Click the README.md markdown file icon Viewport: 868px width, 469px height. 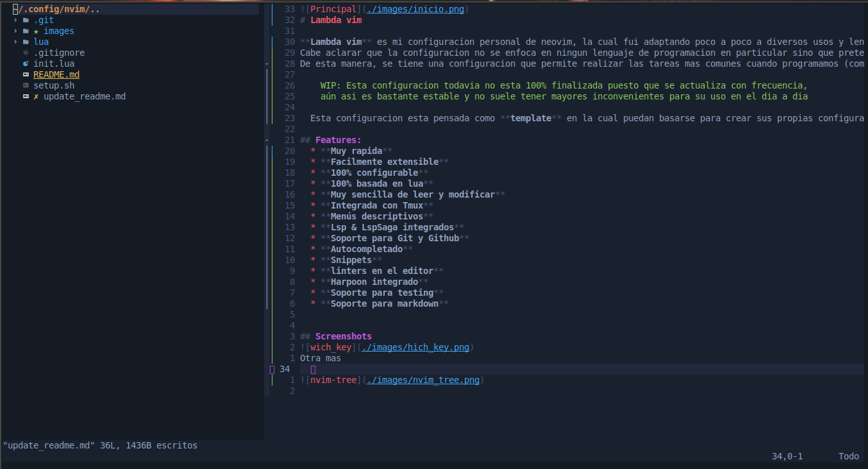click(26, 74)
